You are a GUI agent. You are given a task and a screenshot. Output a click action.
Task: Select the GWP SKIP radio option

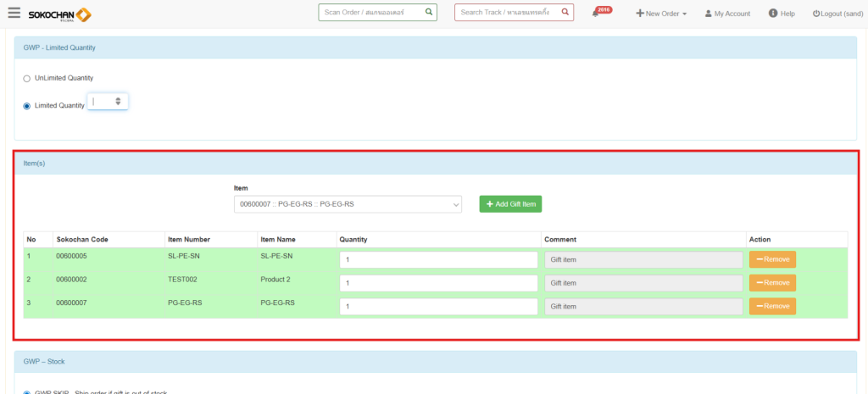coord(27,392)
